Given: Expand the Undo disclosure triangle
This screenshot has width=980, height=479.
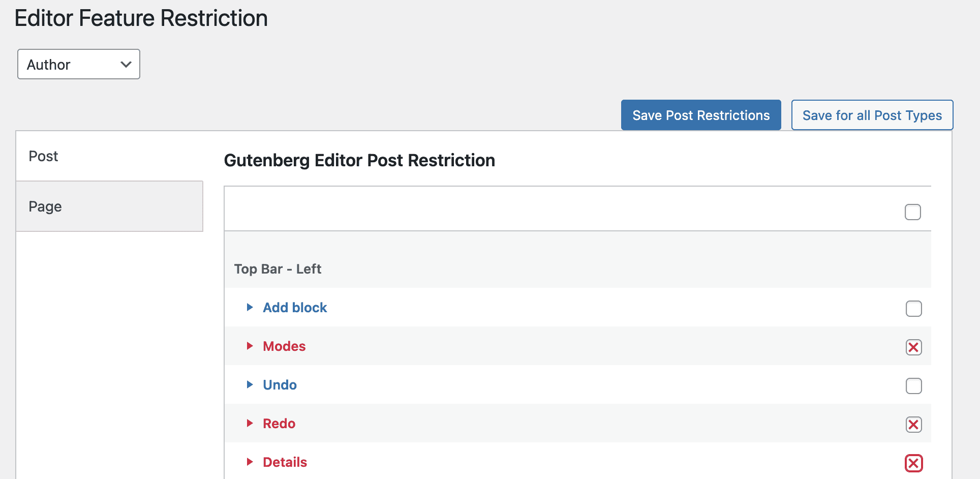Looking at the screenshot, I should tap(250, 384).
